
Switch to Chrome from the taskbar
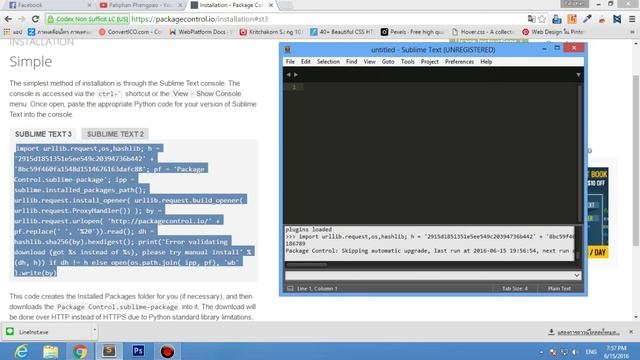pos(80,352)
